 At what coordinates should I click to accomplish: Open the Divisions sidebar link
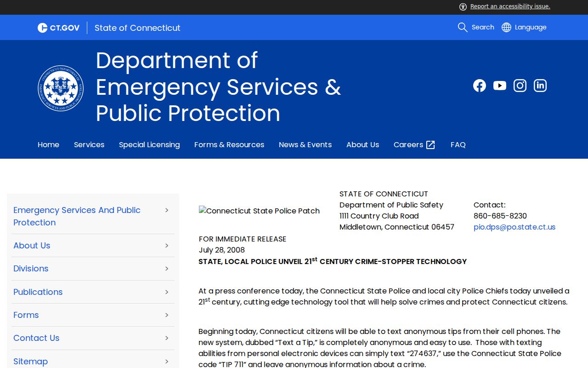31,269
